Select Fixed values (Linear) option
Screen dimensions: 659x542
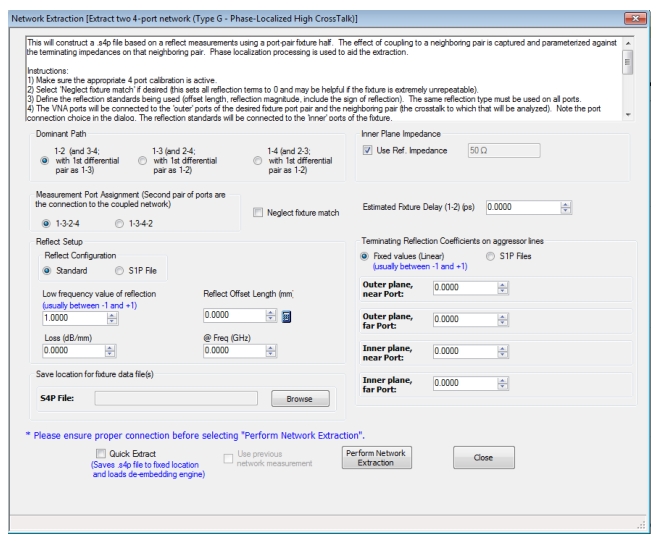[x=364, y=256]
